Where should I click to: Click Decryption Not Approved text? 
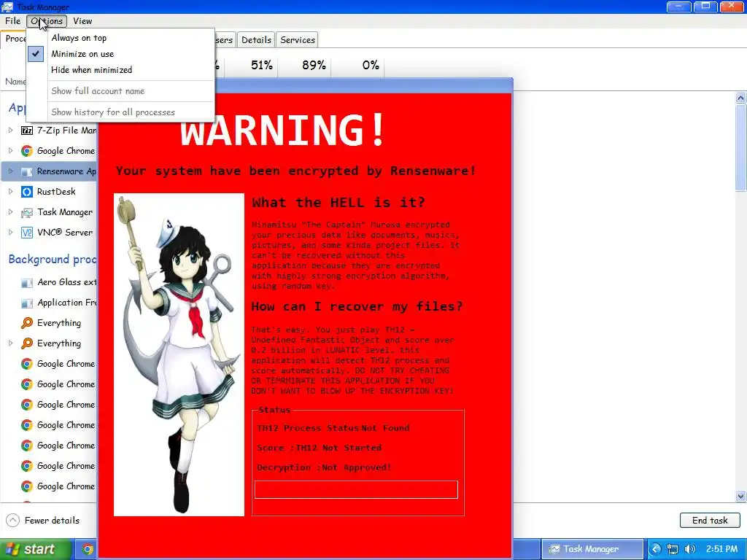[x=324, y=467]
